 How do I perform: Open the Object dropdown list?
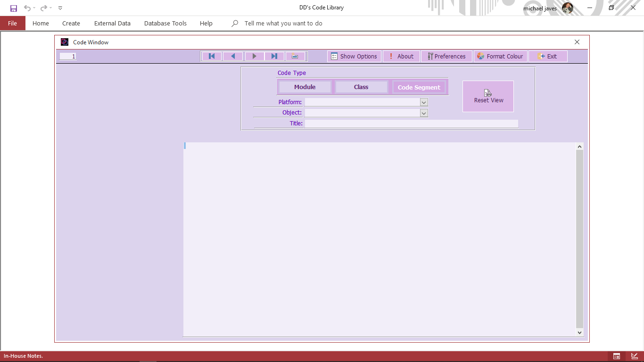pyautogui.click(x=423, y=113)
